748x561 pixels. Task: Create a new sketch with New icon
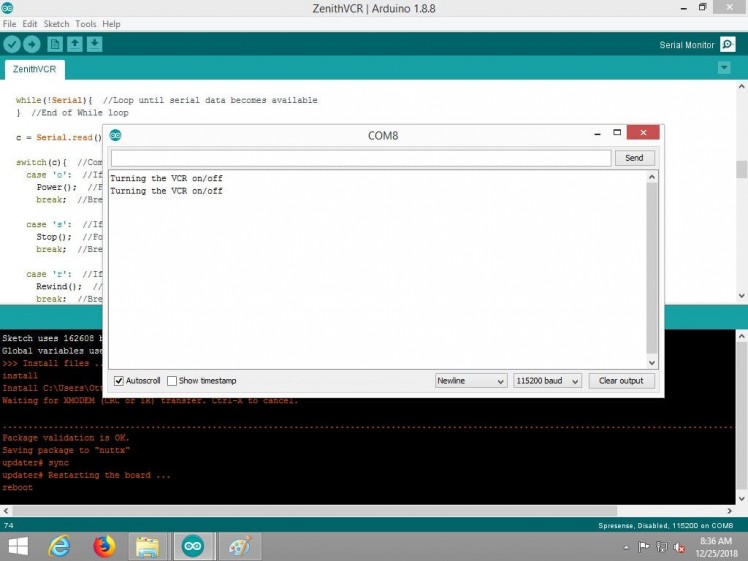click(55, 44)
